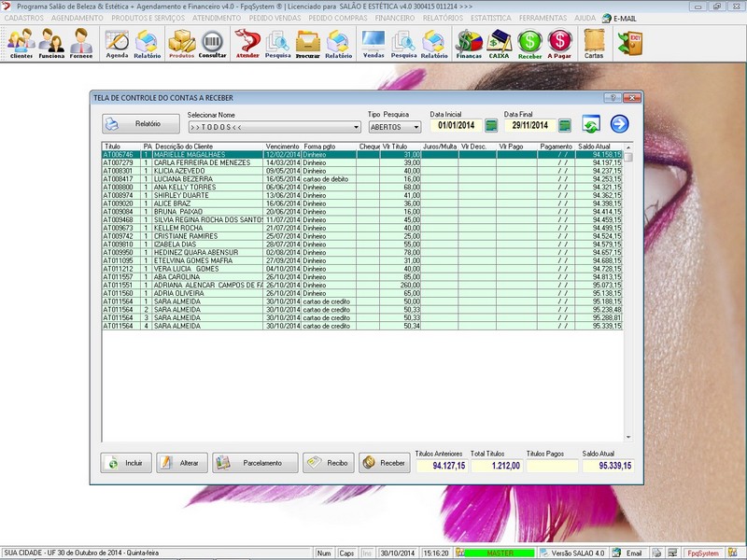Open the Relatório icon next to Procurar
Image resolution: width=747 pixels, height=560 pixels.
[x=339, y=43]
